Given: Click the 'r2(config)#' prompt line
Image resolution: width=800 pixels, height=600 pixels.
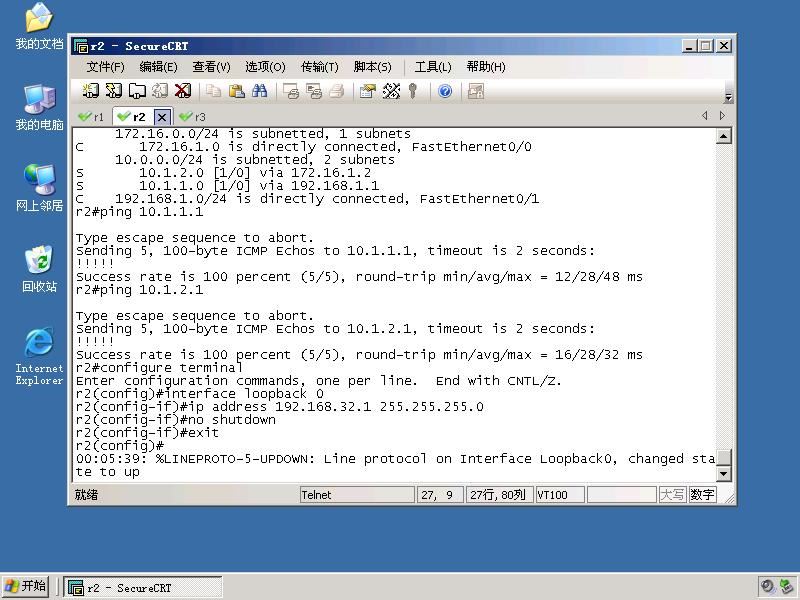Looking at the screenshot, I should pyautogui.click(x=119, y=445).
